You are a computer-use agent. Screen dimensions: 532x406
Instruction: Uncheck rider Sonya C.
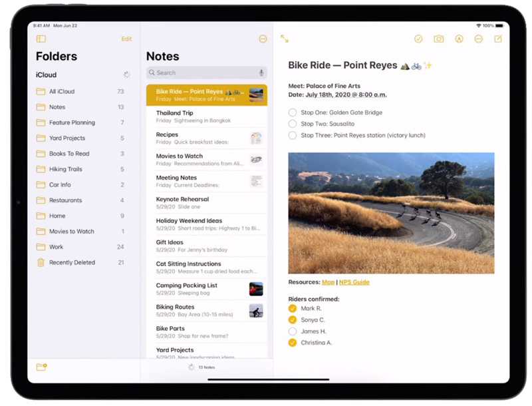pos(293,319)
